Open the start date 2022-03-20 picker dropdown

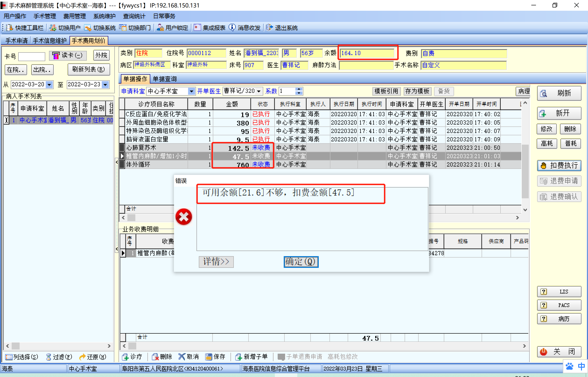tap(49, 85)
